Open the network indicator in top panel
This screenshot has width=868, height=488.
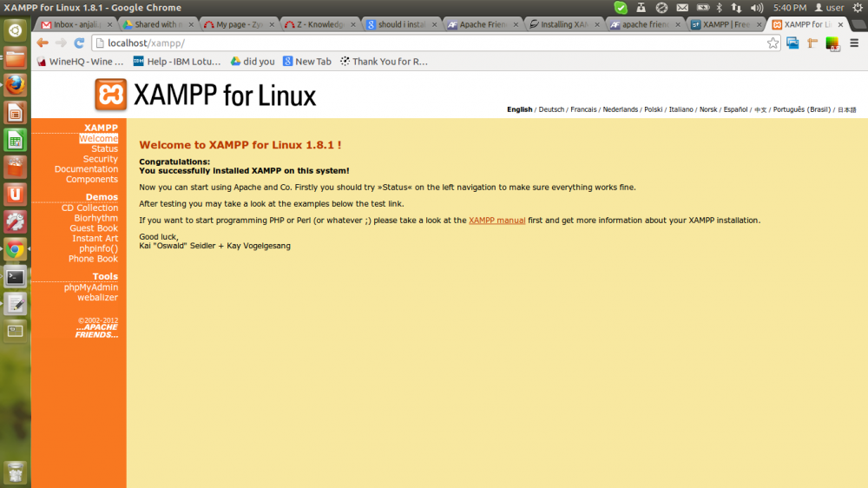pos(736,8)
